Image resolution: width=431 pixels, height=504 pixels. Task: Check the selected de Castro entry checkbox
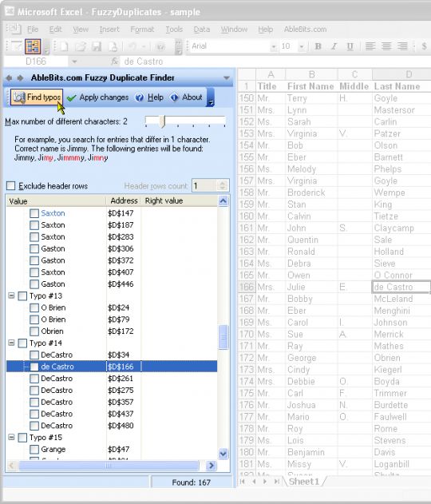tap(34, 367)
